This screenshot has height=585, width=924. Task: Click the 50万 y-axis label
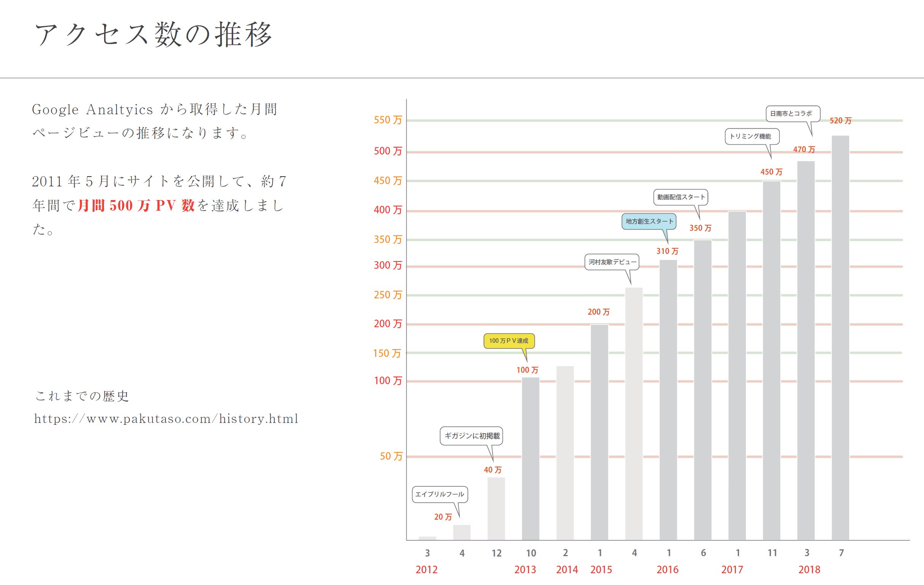(x=391, y=456)
